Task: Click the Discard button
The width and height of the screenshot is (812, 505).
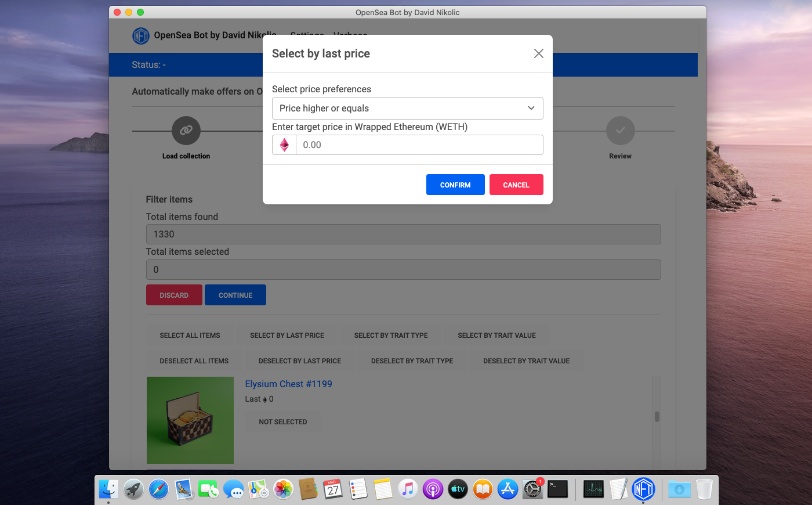Action: point(174,295)
